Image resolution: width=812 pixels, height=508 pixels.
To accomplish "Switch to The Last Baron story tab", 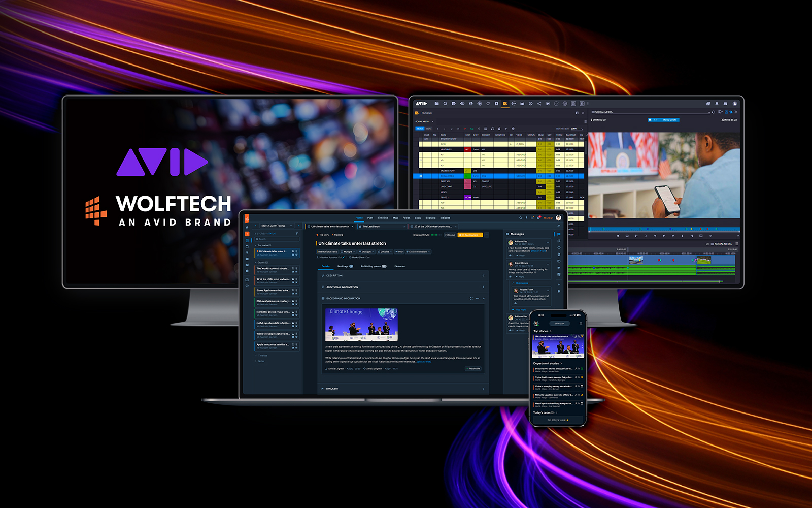I will coord(381,226).
